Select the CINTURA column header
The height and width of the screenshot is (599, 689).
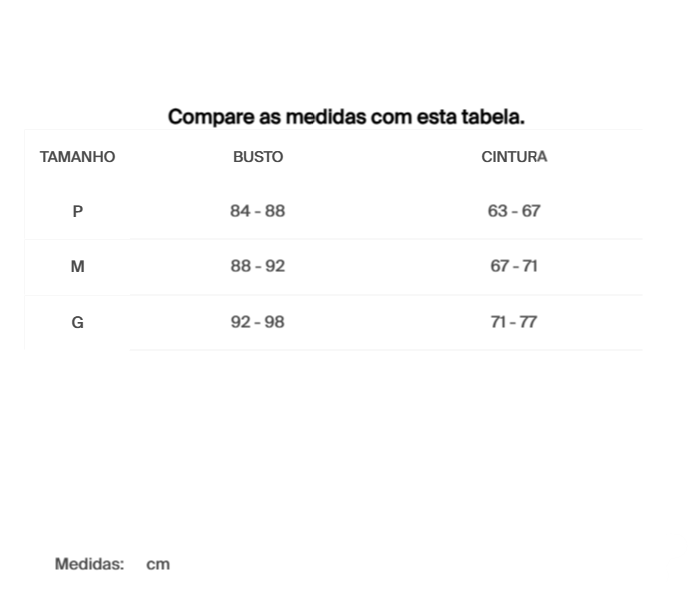point(514,157)
